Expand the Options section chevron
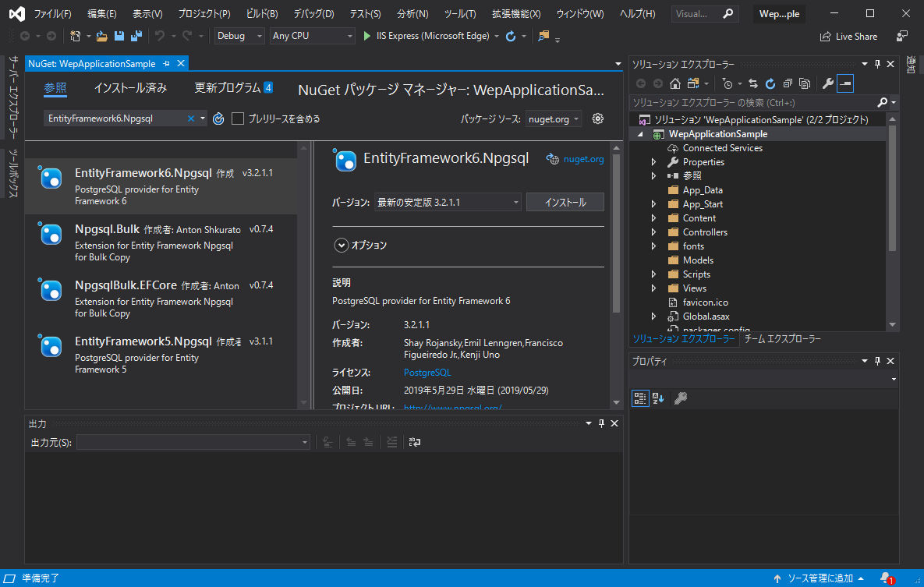The image size is (924, 587). click(x=342, y=246)
